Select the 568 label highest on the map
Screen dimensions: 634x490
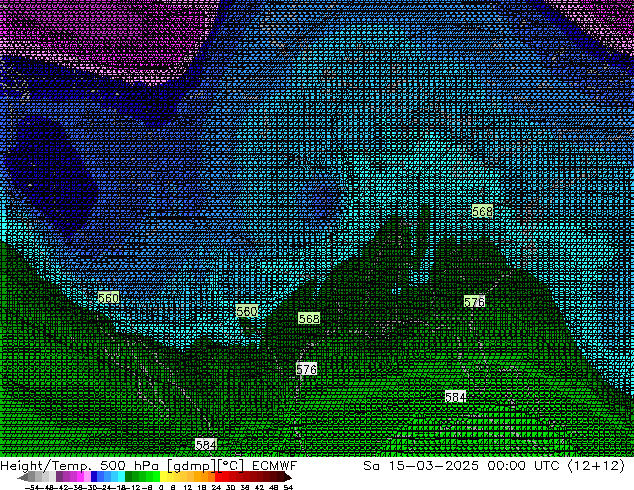(482, 211)
